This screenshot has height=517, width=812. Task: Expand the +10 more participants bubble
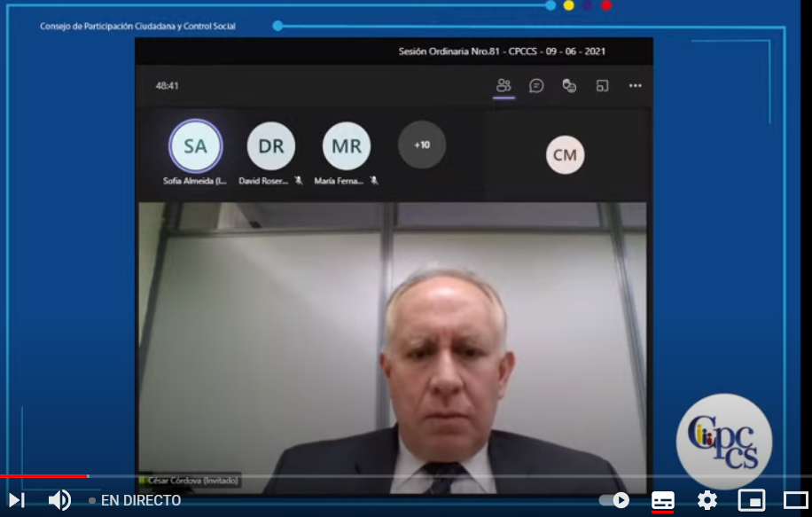pyautogui.click(x=422, y=145)
